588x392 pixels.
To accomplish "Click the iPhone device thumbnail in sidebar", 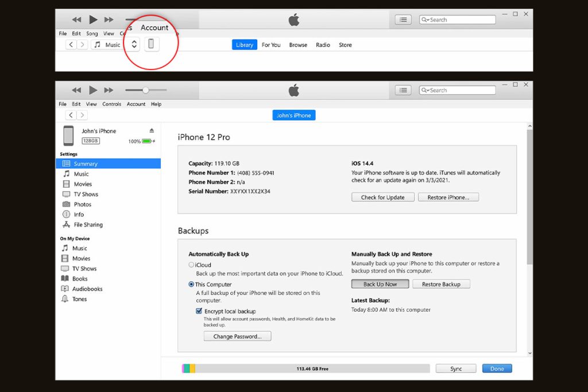I will [68, 135].
